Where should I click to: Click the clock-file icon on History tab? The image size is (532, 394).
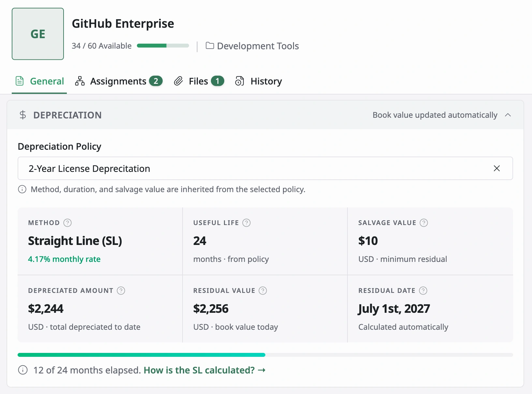240,81
